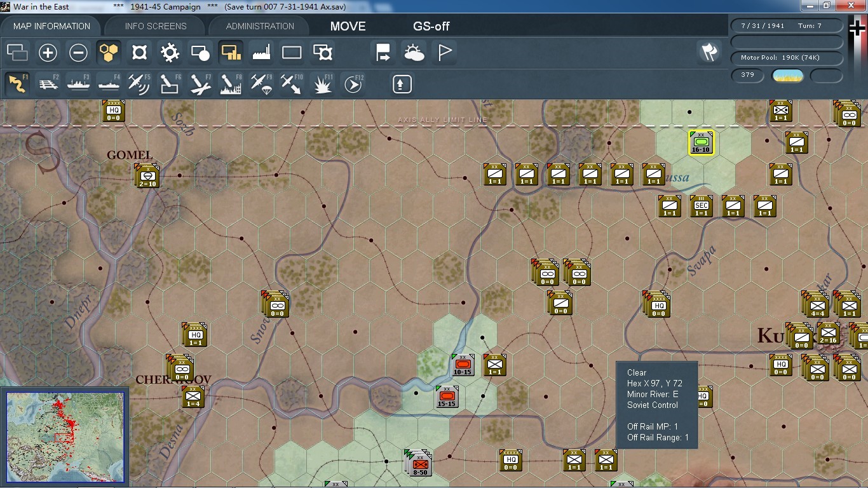
Task: Click the gear-shaped toolbar icon
Action: [x=170, y=53]
